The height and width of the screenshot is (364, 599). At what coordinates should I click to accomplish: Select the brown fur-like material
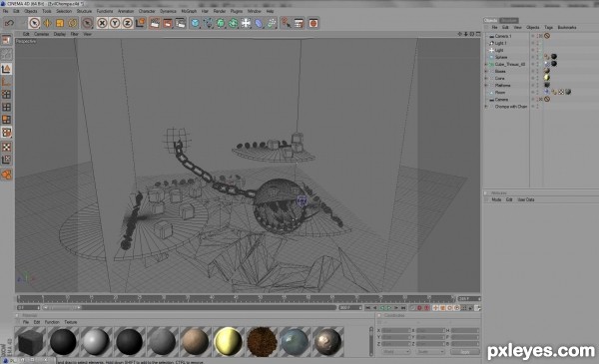(262, 341)
